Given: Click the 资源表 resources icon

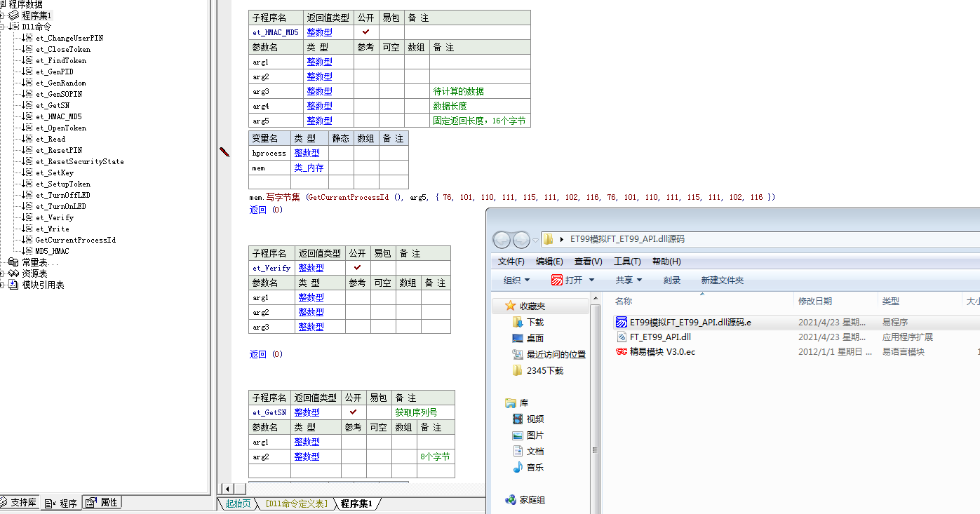Looking at the screenshot, I should (x=14, y=273).
